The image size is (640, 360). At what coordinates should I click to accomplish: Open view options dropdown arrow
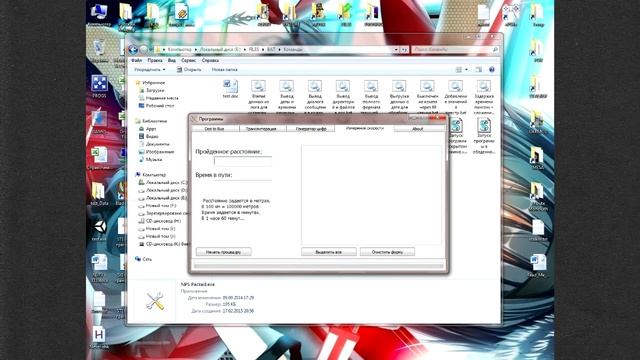click(466, 70)
